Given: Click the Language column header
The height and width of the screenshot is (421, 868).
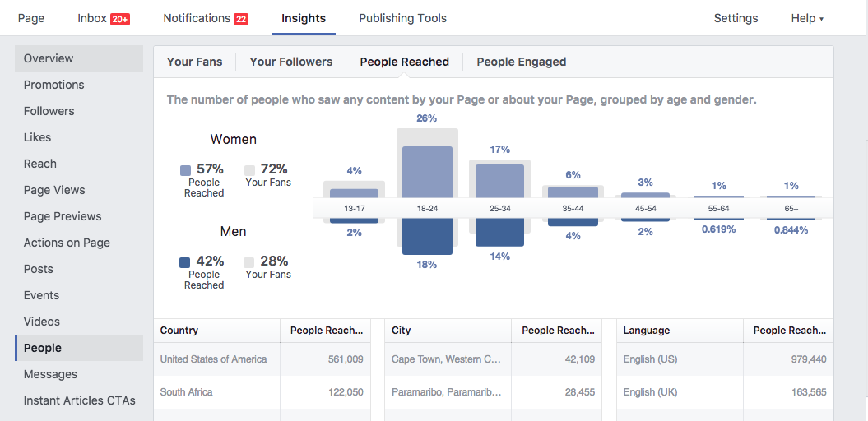Looking at the screenshot, I should click(647, 331).
